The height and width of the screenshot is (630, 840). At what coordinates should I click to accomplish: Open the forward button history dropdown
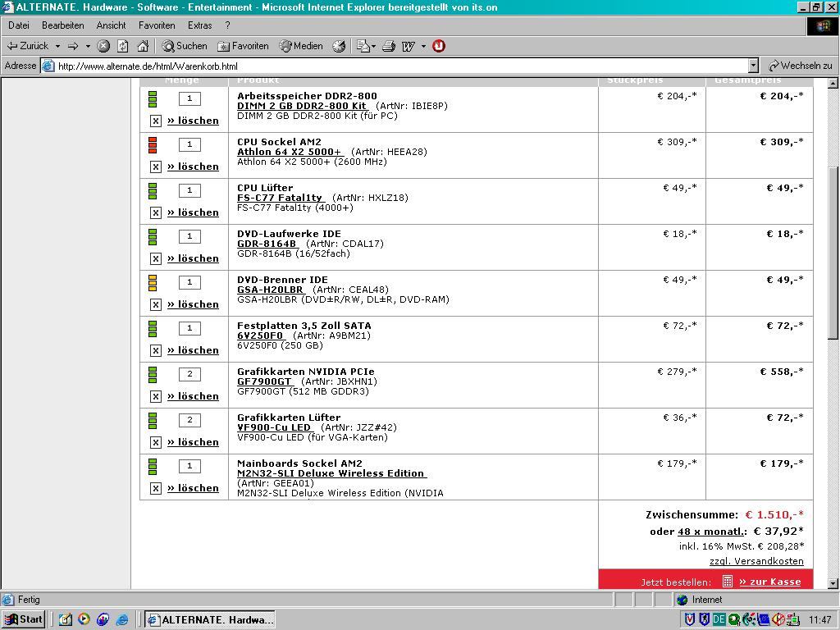click(87, 47)
